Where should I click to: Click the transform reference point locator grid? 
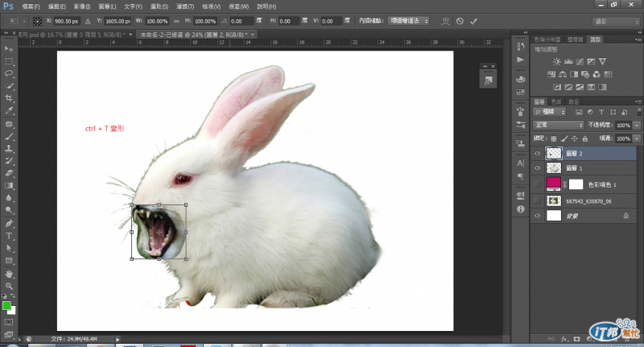pyautogui.click(x=37, y=21)
